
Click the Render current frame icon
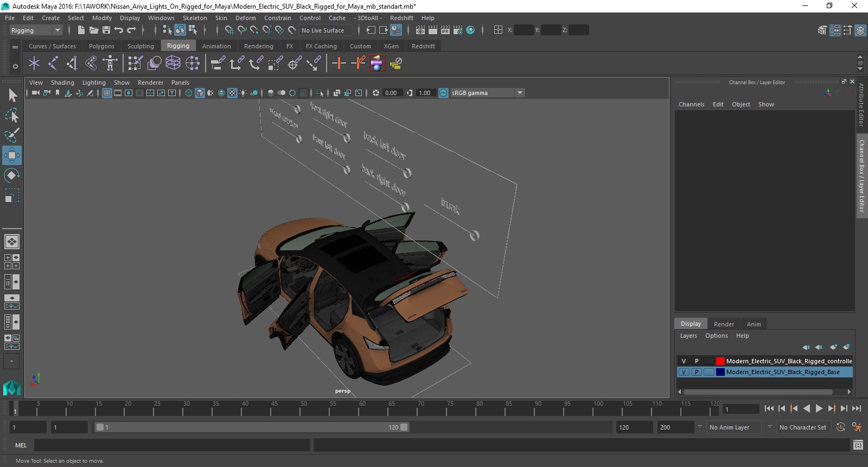[x=433, y=30]
